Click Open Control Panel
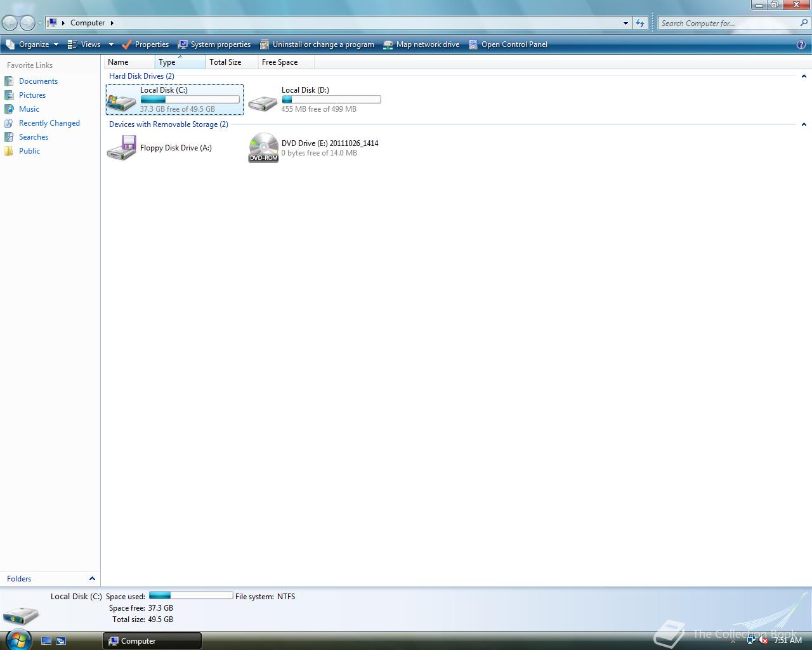Image resolution: width=812 pixels, height=650 pixels. coord(508,44)
